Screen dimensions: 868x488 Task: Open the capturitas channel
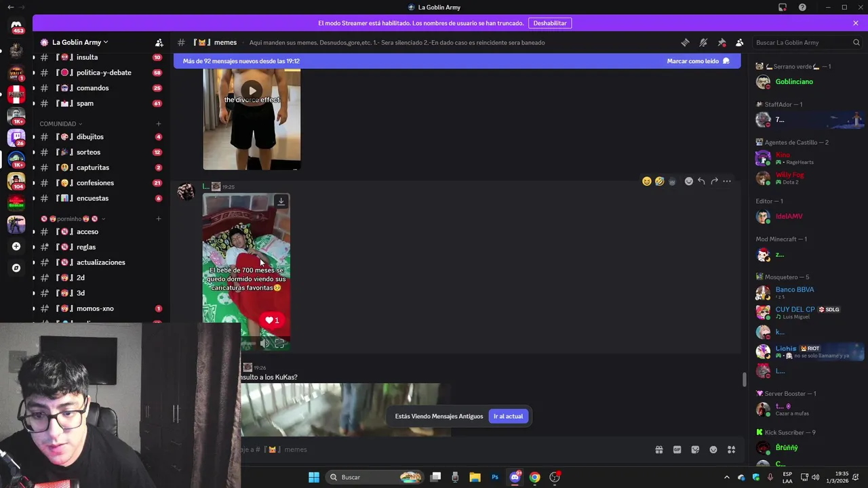[100, 167]
